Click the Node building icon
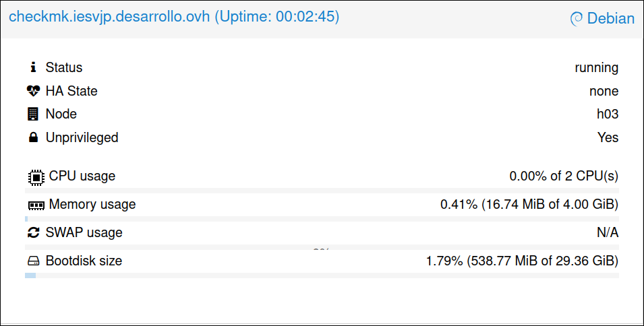This screenshot has height=326, width=644. click(33, 114)
